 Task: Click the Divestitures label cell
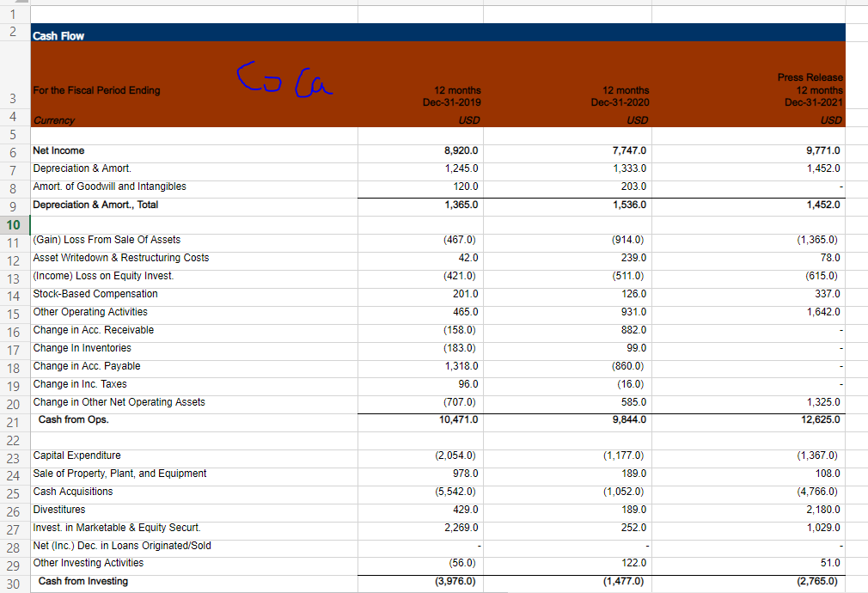tap(60, 510)
